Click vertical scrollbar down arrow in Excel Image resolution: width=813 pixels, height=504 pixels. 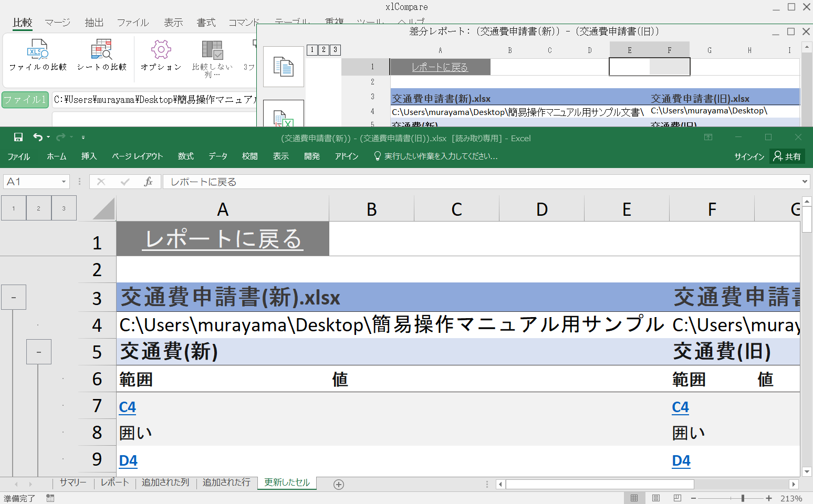[807, 471]
